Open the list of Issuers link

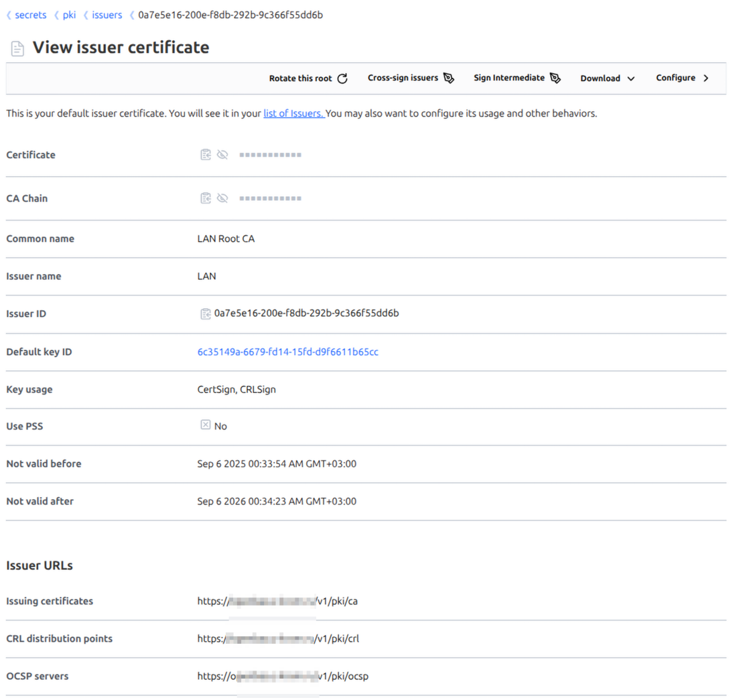(293, 113)
